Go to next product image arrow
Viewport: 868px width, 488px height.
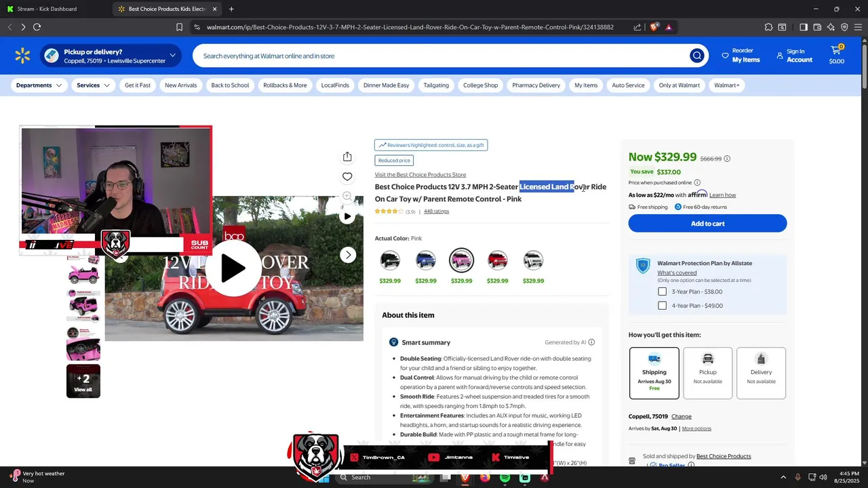pyautogui.click(x=348, y=255)
